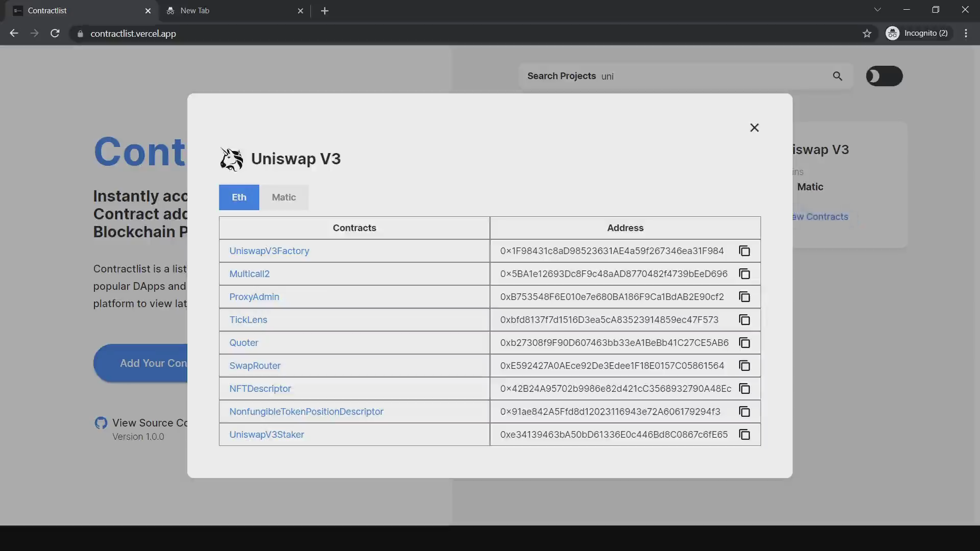Click the address bar URL
The image size is (980, 551).
pyautogui.click(x=133, y=34)
